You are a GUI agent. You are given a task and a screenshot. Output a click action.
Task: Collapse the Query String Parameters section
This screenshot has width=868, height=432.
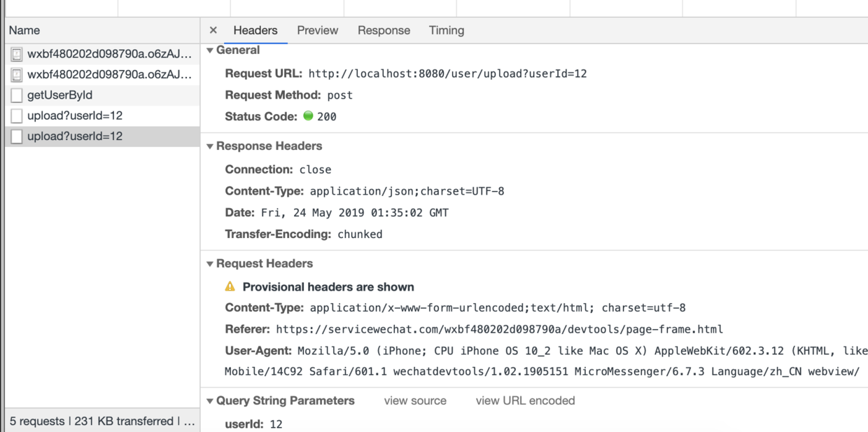tap(210, 401)
